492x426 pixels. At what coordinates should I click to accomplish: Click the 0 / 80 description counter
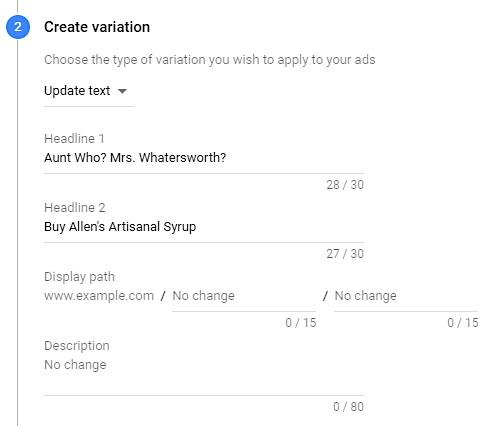[348, 407]
